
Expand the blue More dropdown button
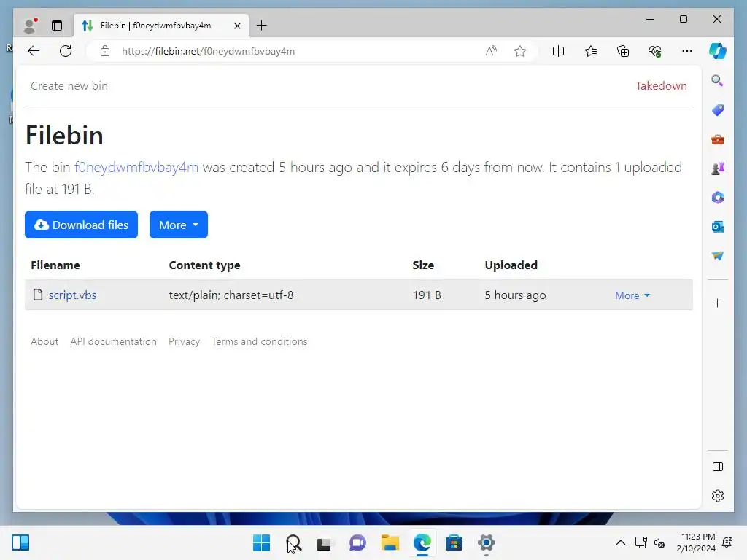tap(179, 225)
